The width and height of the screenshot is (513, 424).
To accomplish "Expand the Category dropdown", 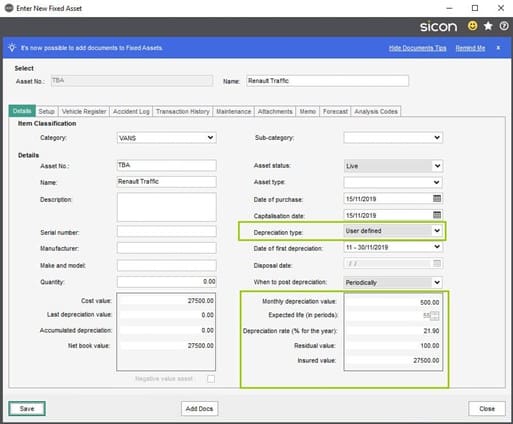I will pyautogui.click(x=210, y=138).
